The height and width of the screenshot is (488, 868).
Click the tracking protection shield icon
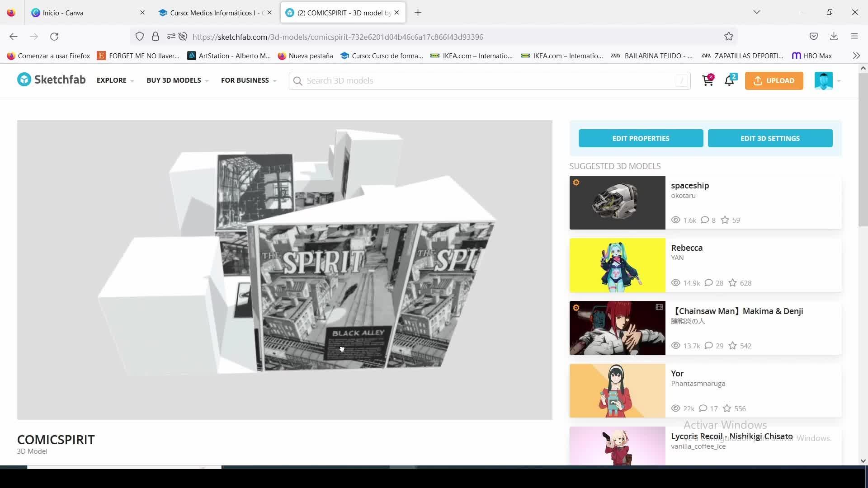click(140, 37)
